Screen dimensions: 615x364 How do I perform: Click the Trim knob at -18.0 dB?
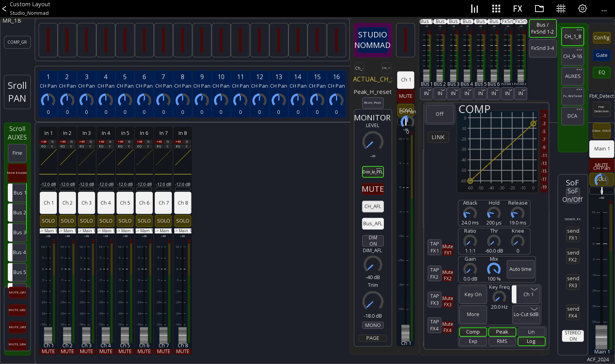373,301
